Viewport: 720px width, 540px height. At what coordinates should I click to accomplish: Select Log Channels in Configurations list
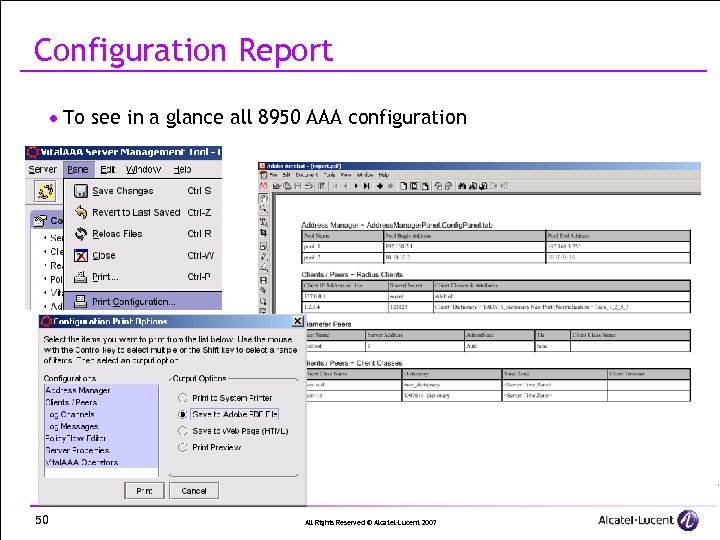coord(101,414)
